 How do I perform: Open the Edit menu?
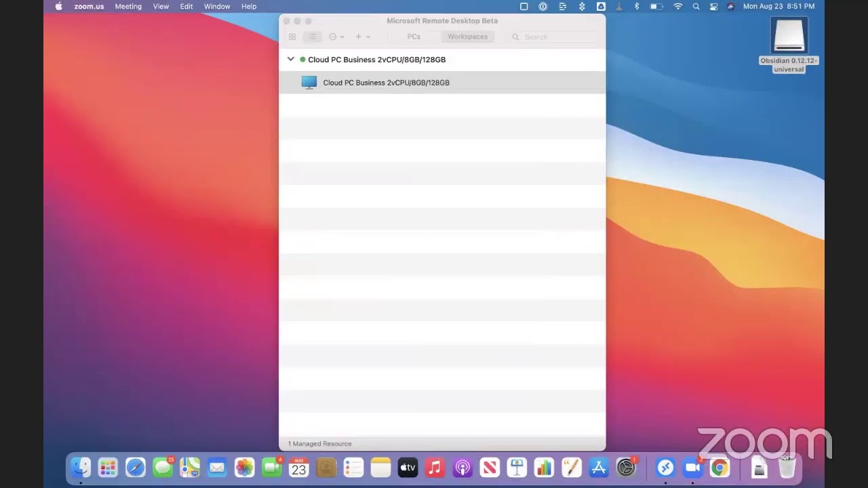(186, 6)
